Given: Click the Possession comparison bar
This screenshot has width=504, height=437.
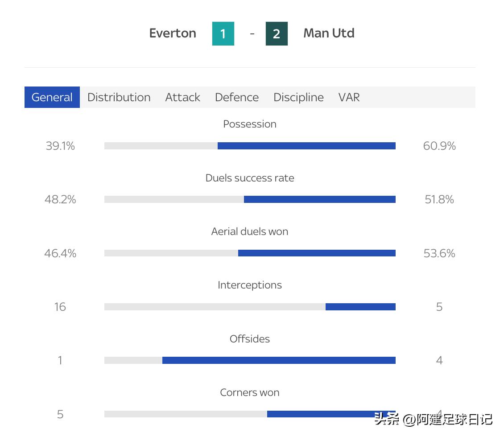Looking at the screenshot, I should (250, 146).
